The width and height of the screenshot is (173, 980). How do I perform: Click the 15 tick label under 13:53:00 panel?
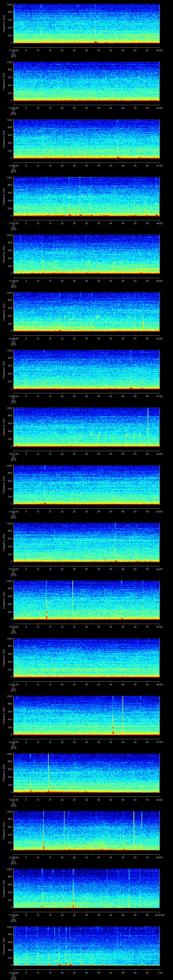pos(50,569)
